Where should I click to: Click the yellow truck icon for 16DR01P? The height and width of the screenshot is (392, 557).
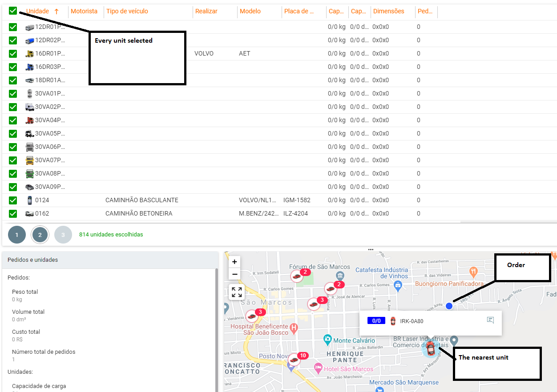30,54
